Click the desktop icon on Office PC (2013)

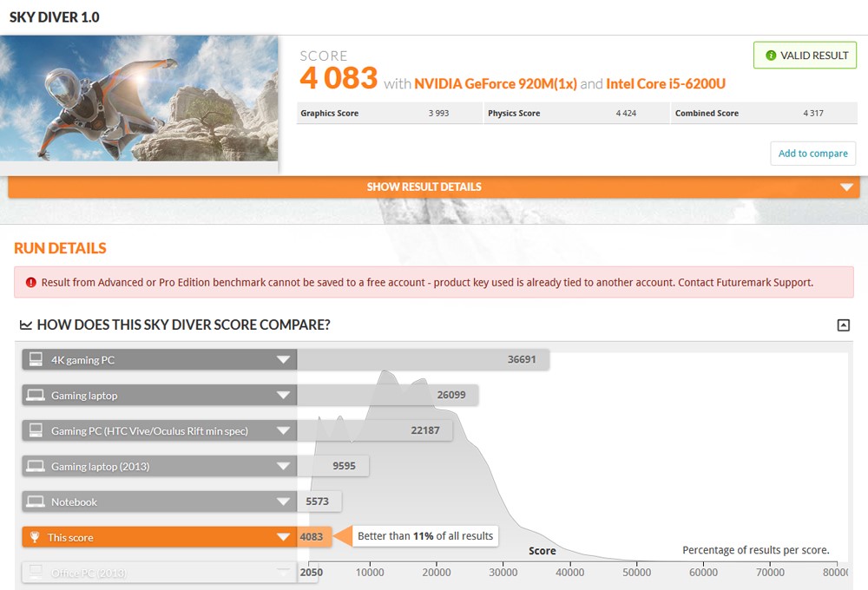click(x=36, y=572)
